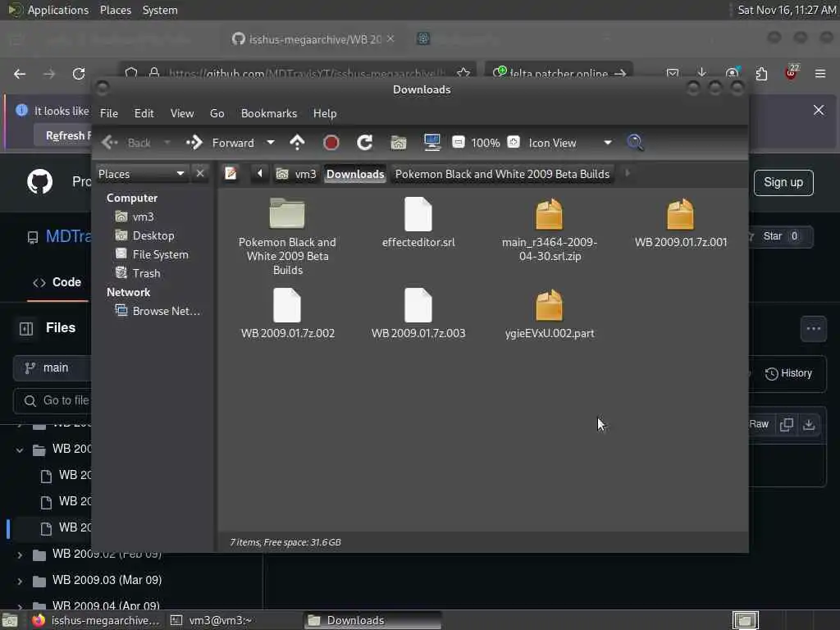Click the Back navigation button
The height and width of the screenshot is (630, 840).
126,143
